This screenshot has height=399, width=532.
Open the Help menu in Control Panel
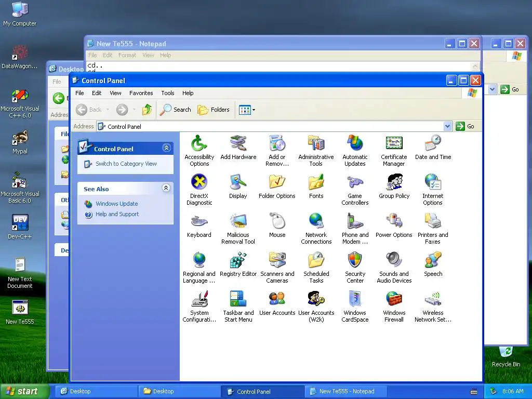[x=188, y=93]
